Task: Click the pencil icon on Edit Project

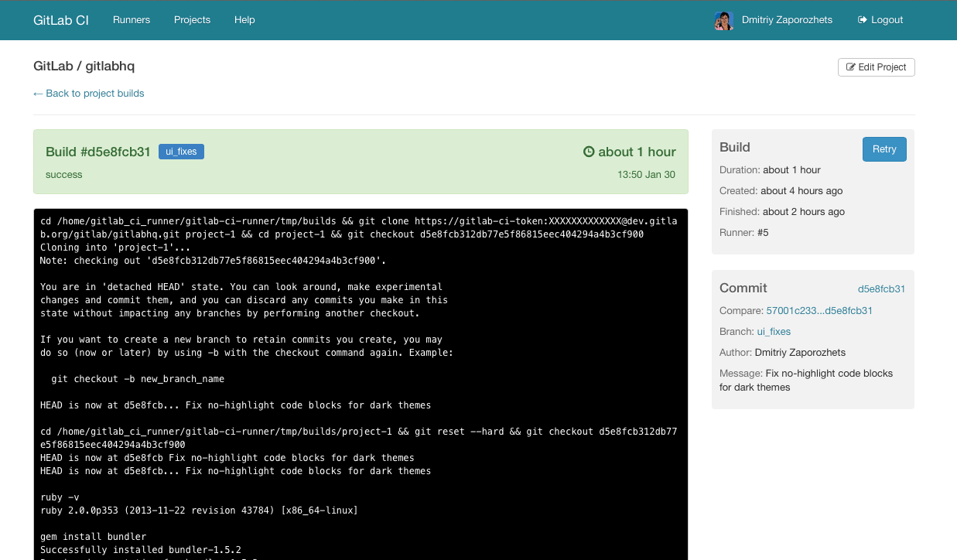Action: pyautogui.click(x=850, y=67)
